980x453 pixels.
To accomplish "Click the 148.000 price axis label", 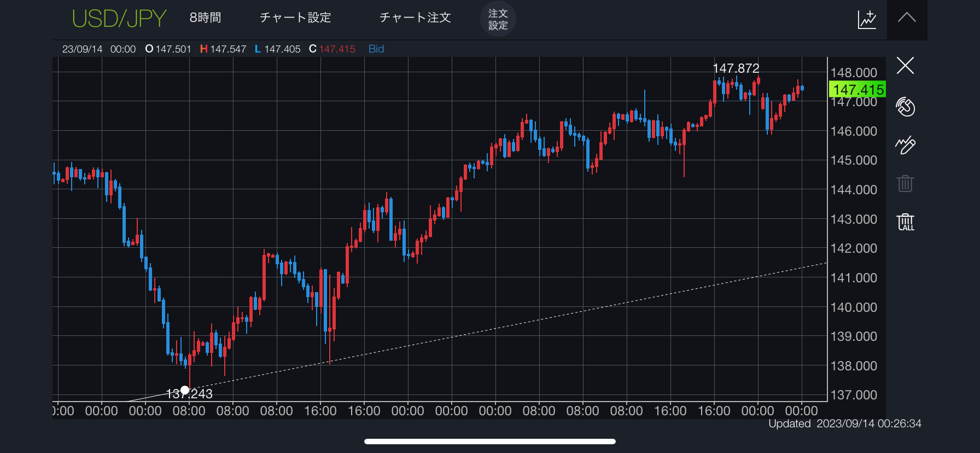I will tap(853, 73).
